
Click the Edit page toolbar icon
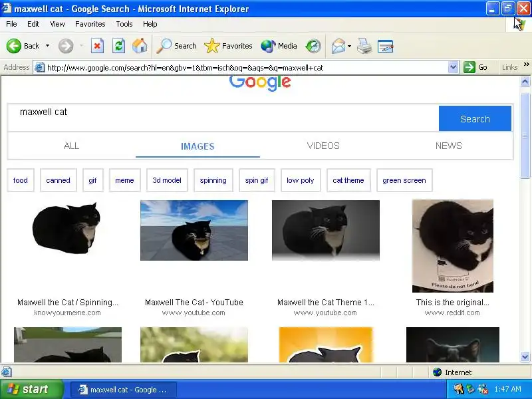click(386, 46)
